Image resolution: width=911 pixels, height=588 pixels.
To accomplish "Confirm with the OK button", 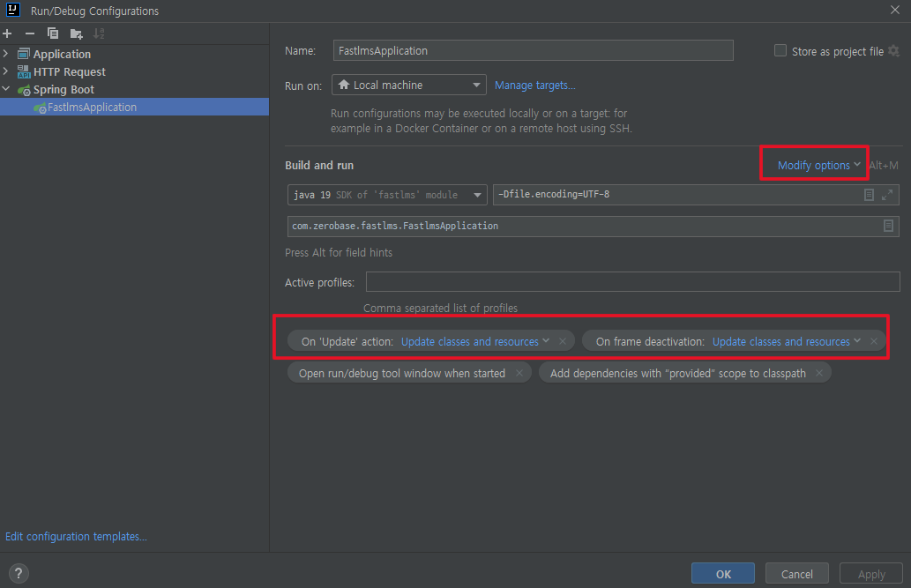I will point(723,574).
